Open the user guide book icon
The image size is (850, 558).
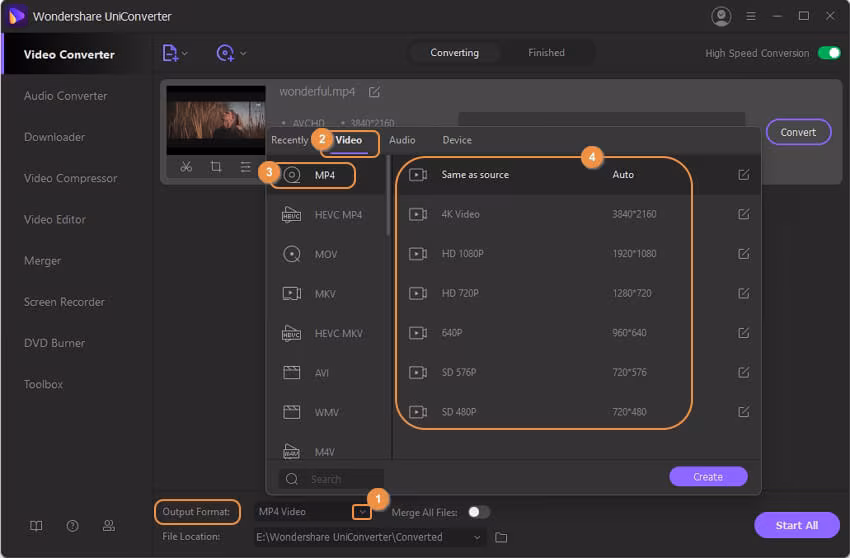(36, 526)
